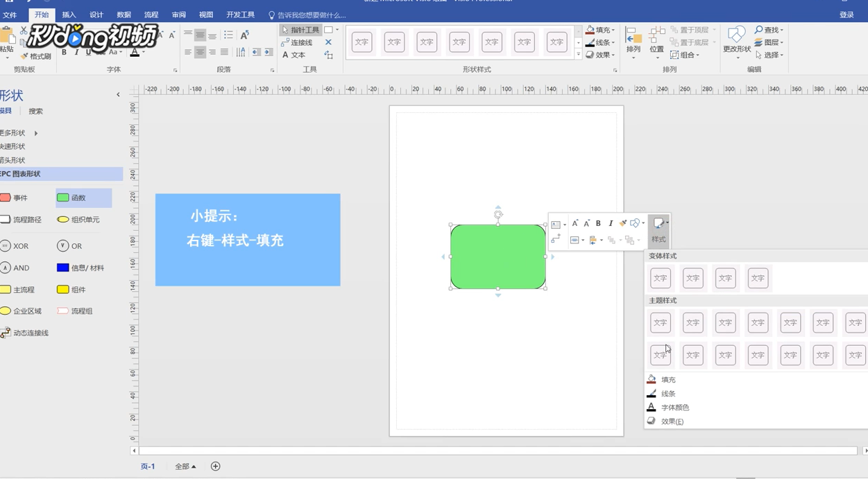Open the 效果 effects dropdown in ribbon
Viewport: 868px width, 479px height.
[x=600, y=55]
